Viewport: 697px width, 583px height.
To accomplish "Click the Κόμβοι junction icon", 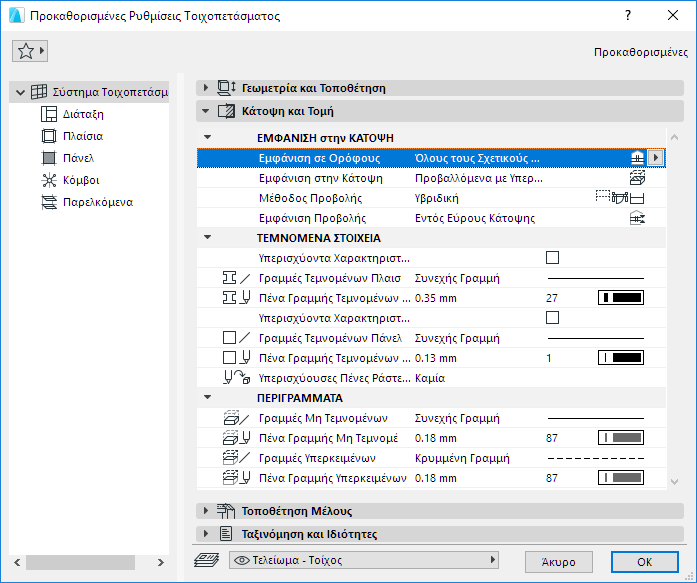I will [x=49, y=180].
